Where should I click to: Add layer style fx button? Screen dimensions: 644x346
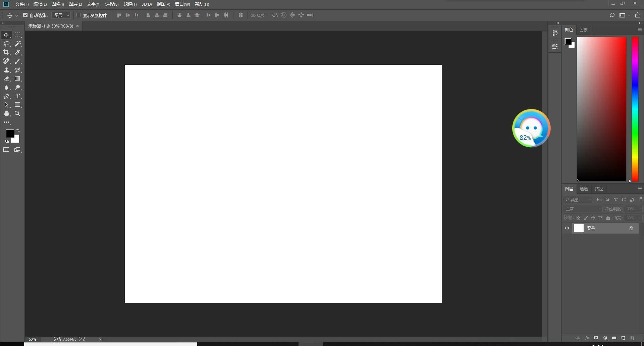coord(587,338)
